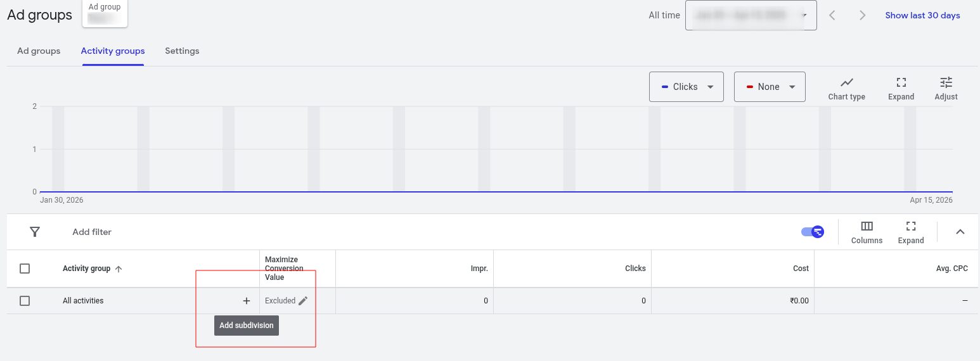Click the Ad groups page heading
The image size is (980, 361).
39,15
